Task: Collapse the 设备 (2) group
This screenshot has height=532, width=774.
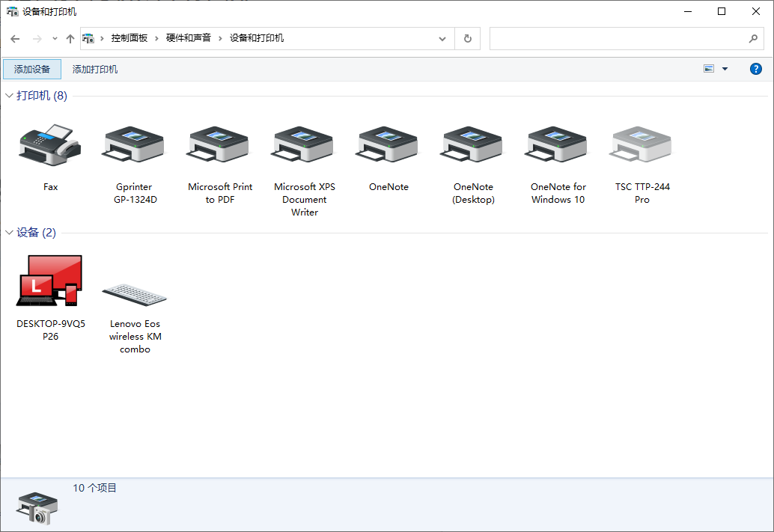Action: (10, 233)
